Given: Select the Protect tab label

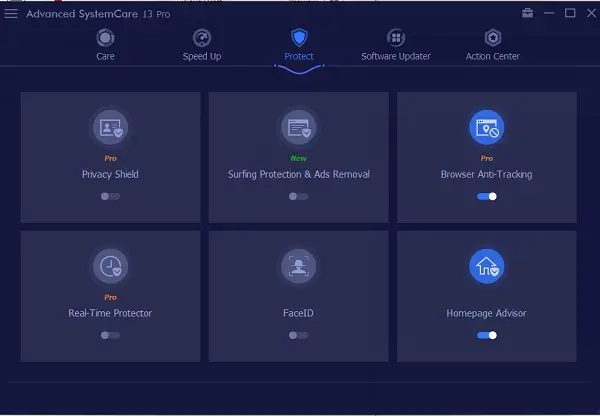Looking at the screenshot, I should 299,56.
